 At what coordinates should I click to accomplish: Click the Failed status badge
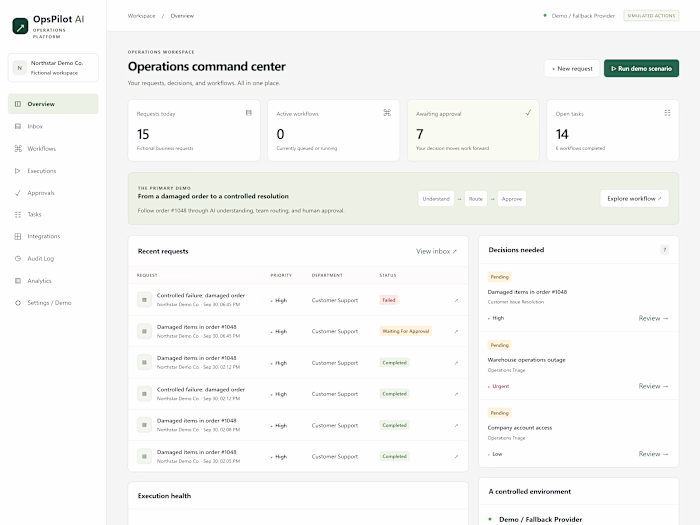pos(388,300)
